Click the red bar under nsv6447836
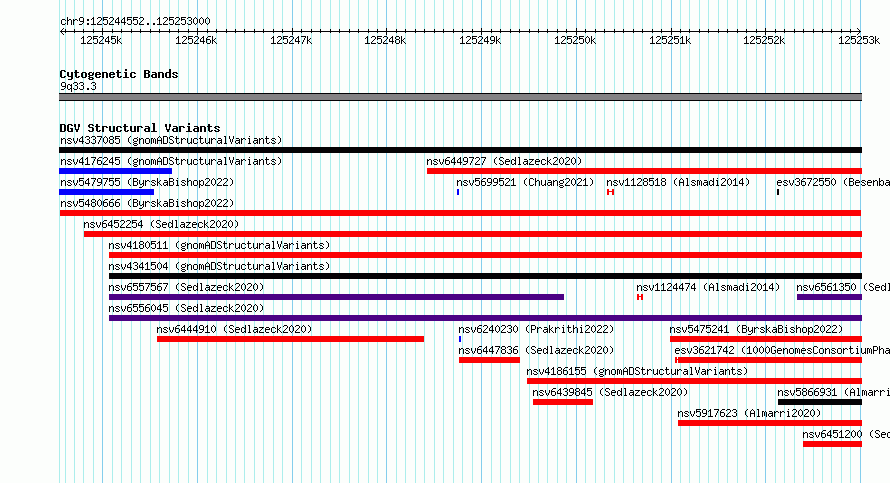 pos(489,360)
